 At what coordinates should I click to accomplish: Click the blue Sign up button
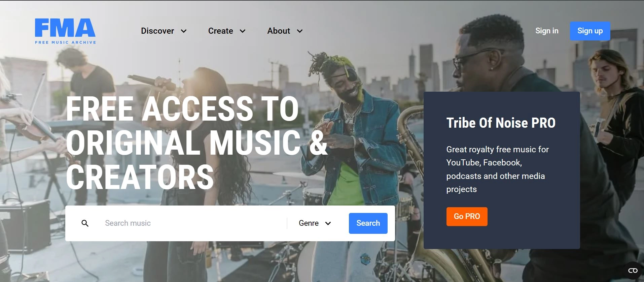pos(590,31)
